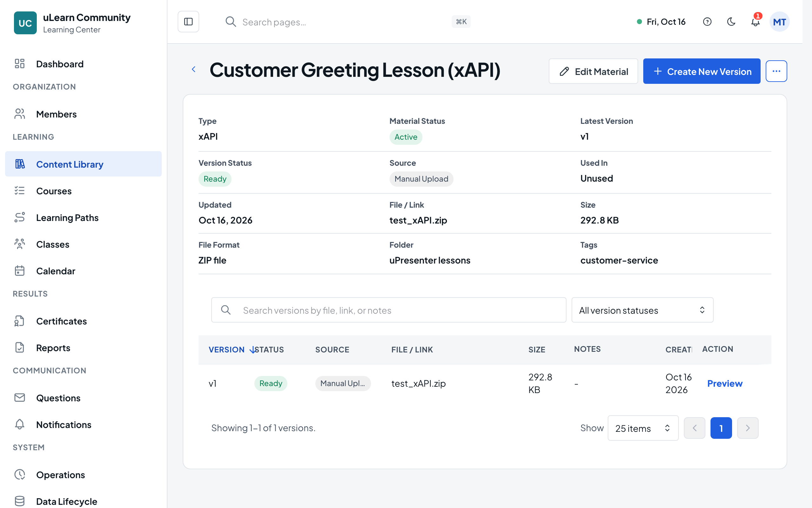This screenshot has height=508, width=812.
Task: Open Calendar in the sidebar
Action: click(83, 271)
